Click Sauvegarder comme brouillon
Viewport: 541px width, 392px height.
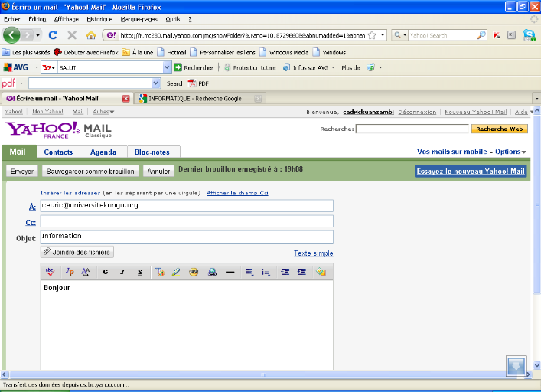[90, 171]
